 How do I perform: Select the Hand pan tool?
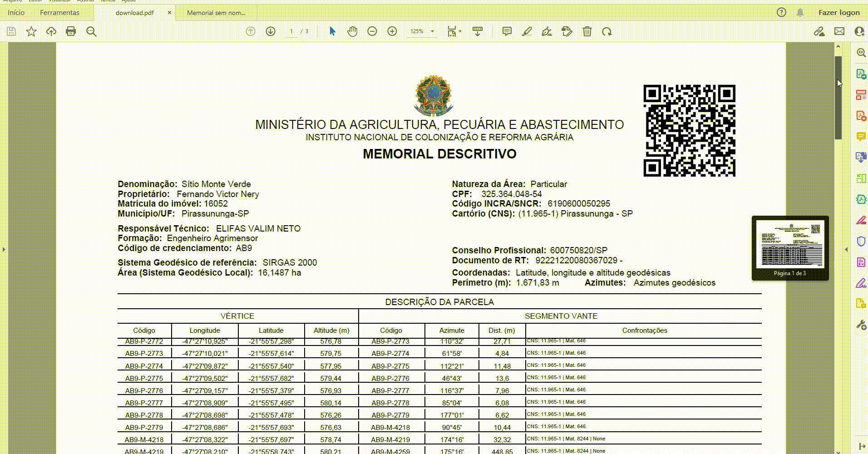coord(352,31)
